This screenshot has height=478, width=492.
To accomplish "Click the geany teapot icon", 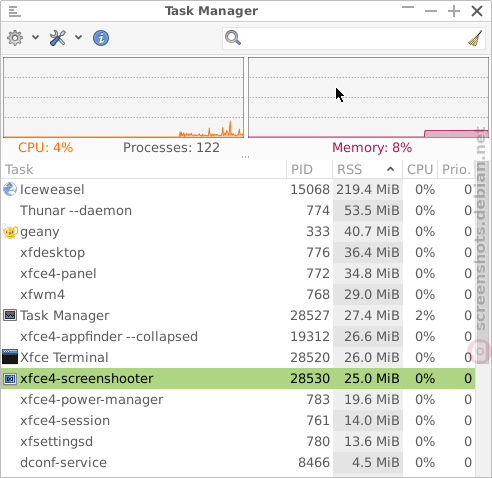I will pos(10,231).
